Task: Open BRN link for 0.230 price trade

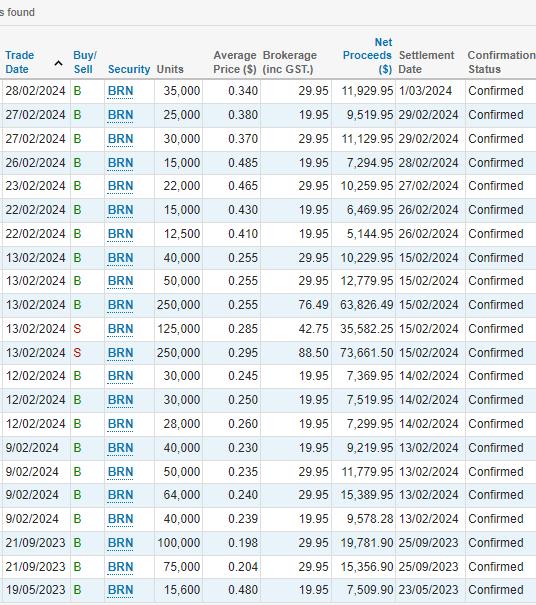Action: [x=120, y=448]
